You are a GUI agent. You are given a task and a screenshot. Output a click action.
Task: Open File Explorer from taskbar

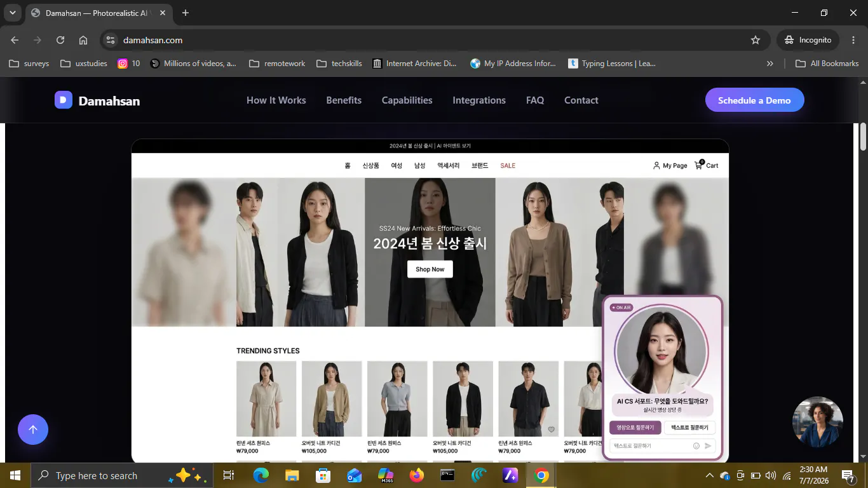coord(292,475)
